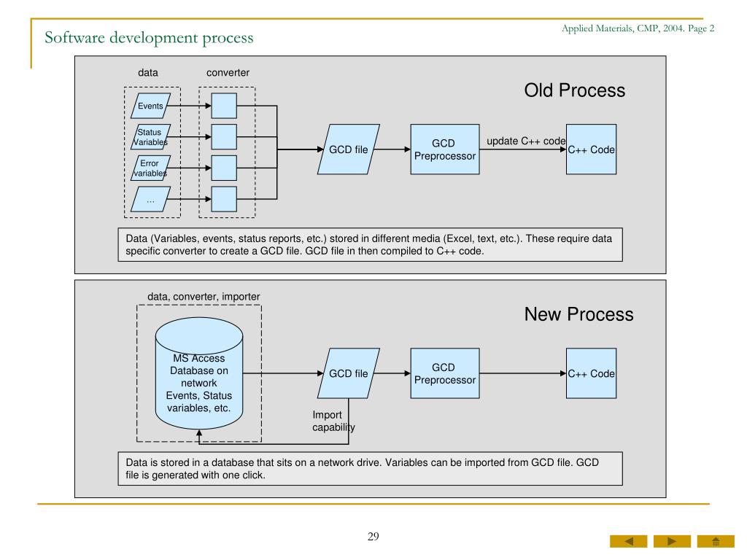Click the 'data, converter, importer' label
Viewport: 747px width, 560px height.
pyautogui.click(x=204, y=296)
